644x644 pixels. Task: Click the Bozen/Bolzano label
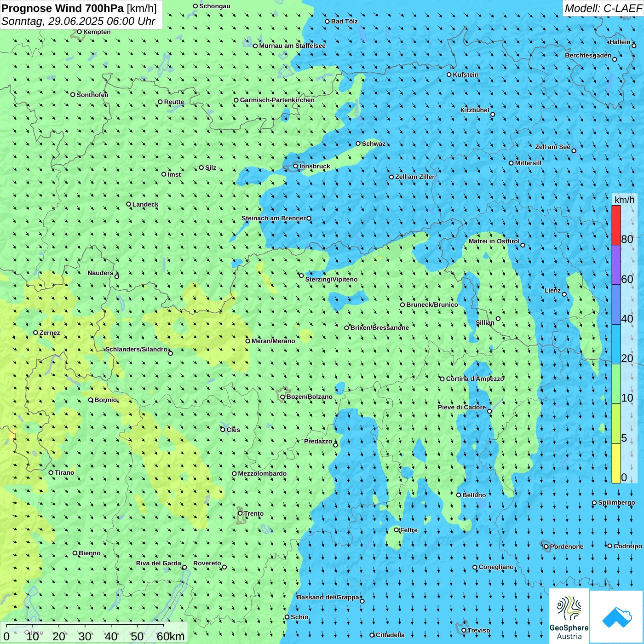[309, 397]
